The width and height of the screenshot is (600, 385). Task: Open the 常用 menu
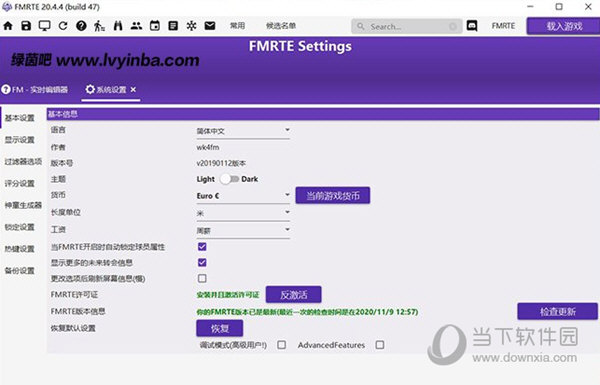pyautogui.click(x=237, y=26)
